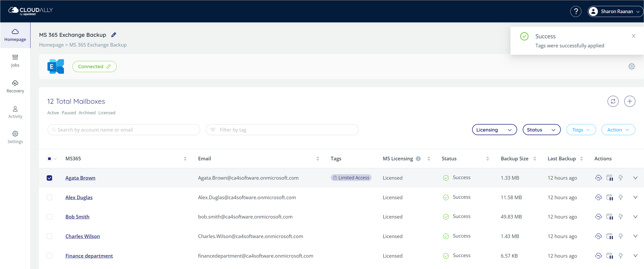
Task: Open Agata Brown mailbox link
Action: 80,178
